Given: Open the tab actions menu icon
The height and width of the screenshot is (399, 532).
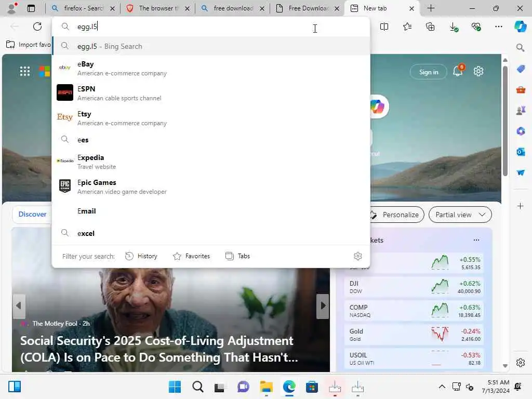Looking at the screenshot, I should [x=31, y=8].
